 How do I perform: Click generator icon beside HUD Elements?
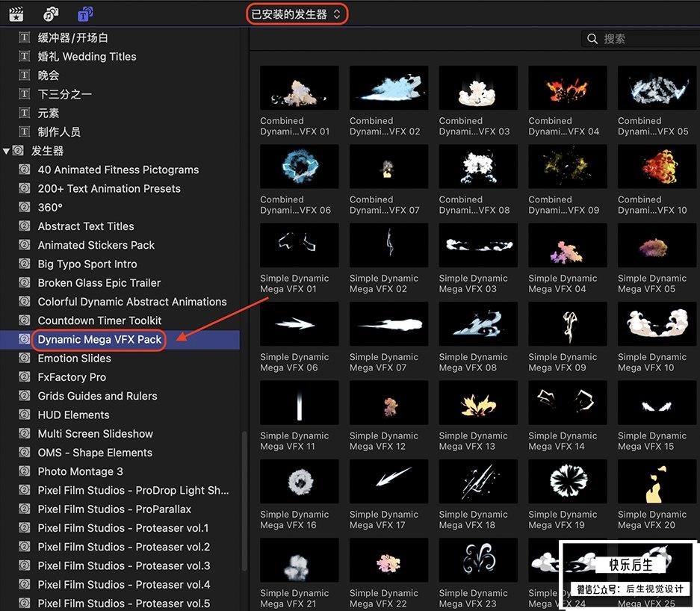coord(25,415)
